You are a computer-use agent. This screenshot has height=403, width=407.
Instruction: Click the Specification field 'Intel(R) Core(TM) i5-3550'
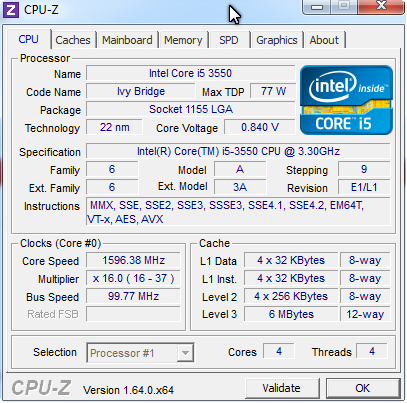click(x=238, y=151)
